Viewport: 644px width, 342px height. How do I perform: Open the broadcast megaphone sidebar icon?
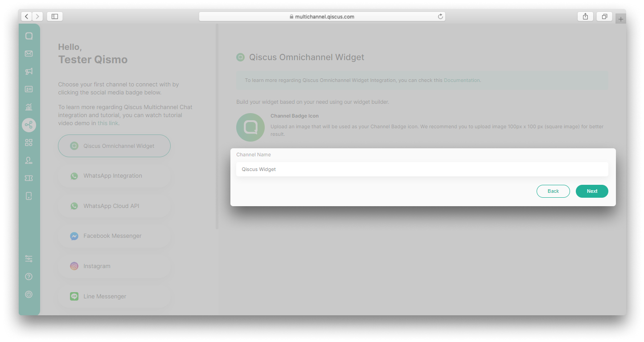point(29,71)
